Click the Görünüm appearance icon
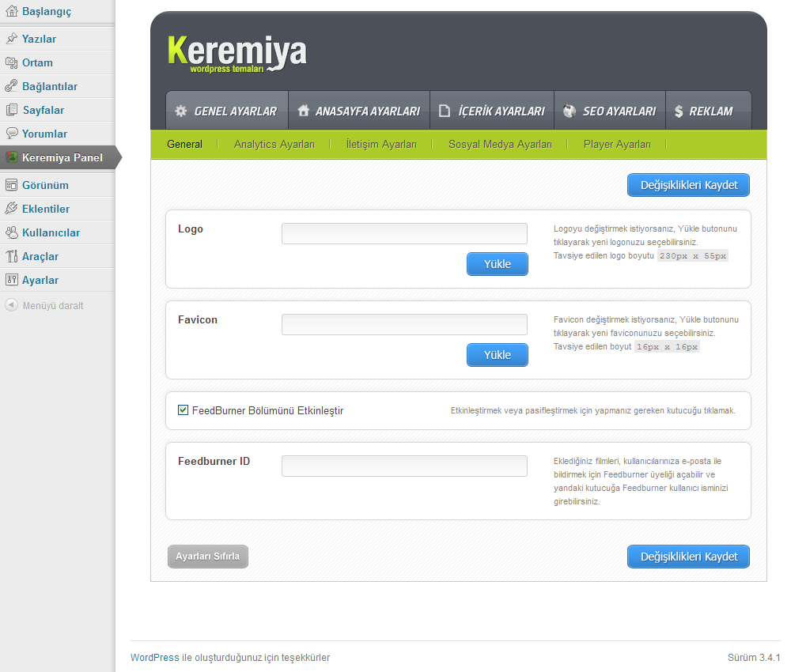Viewport: 791px width, 672px height. tap(11, 185)
